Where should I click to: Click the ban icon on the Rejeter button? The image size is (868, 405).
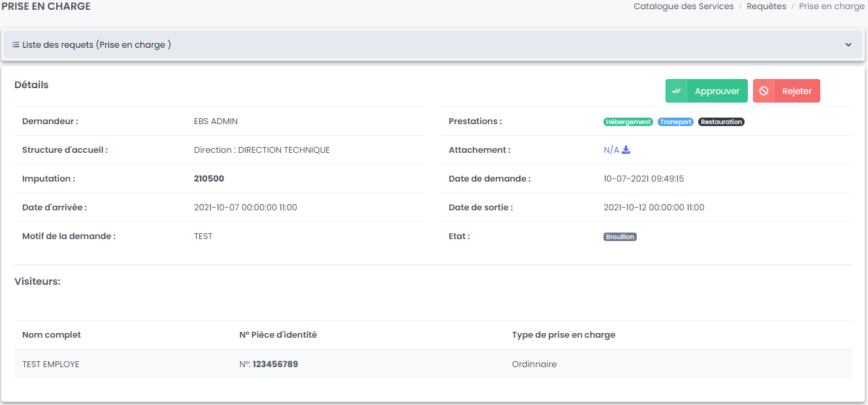point(764,91)
